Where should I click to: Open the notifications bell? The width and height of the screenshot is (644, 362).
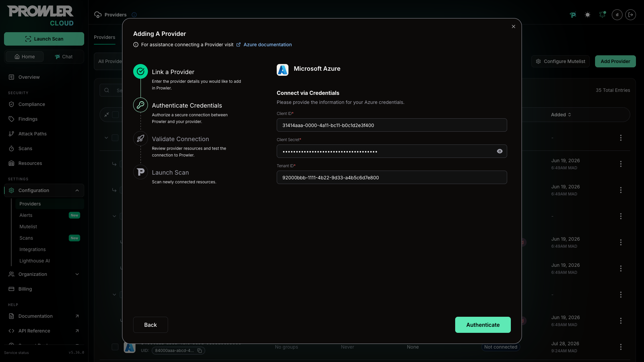(602, 15)
